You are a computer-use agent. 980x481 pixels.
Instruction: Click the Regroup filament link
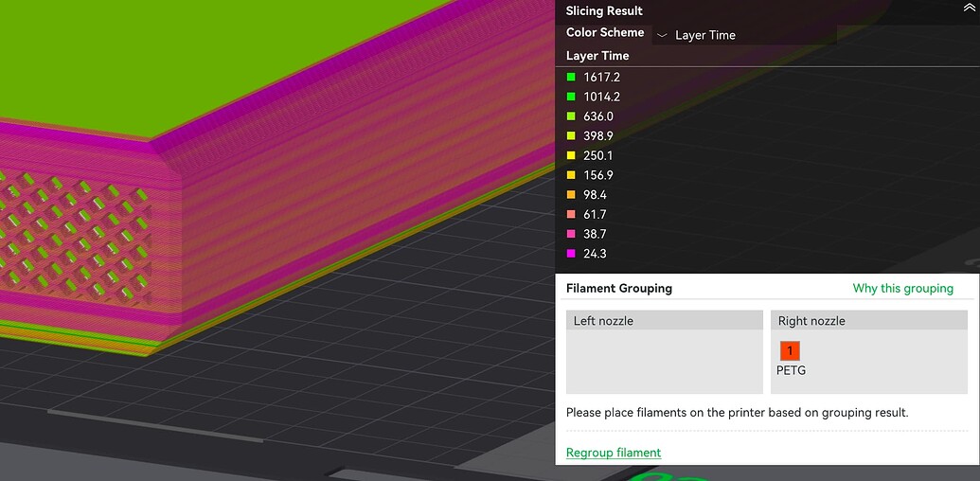coord(614,453)
